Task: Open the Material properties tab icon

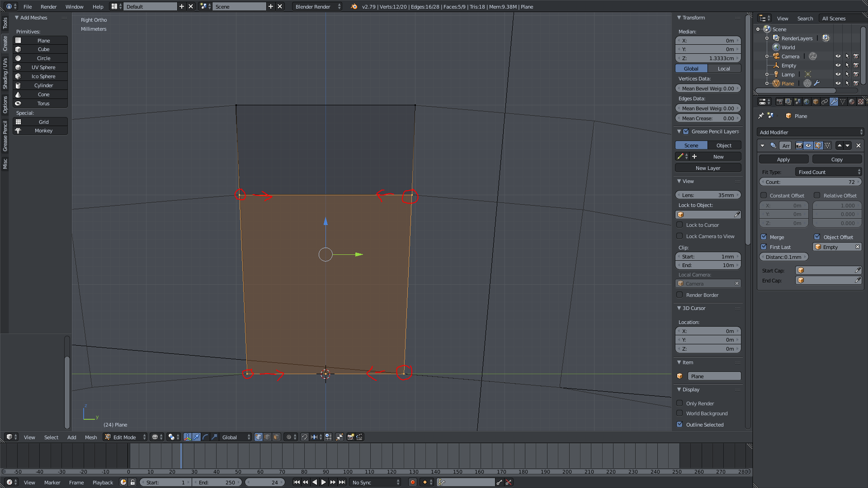Action: [852, 102]
